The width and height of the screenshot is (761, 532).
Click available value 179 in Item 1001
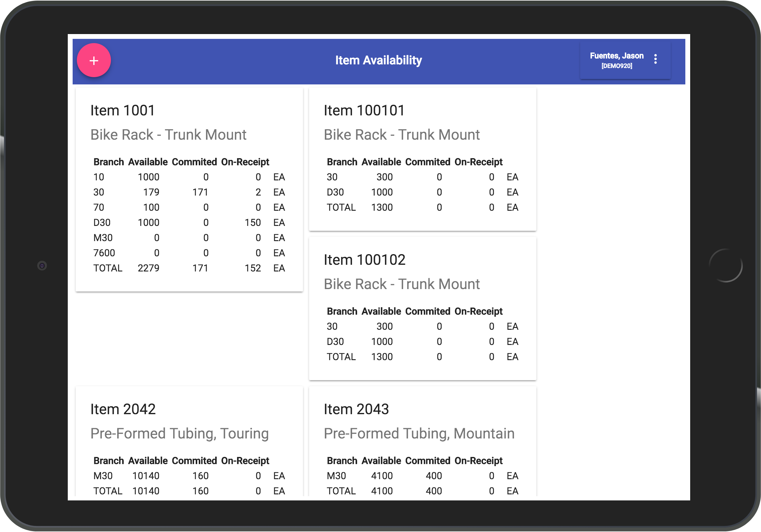(x=151, y=193)
